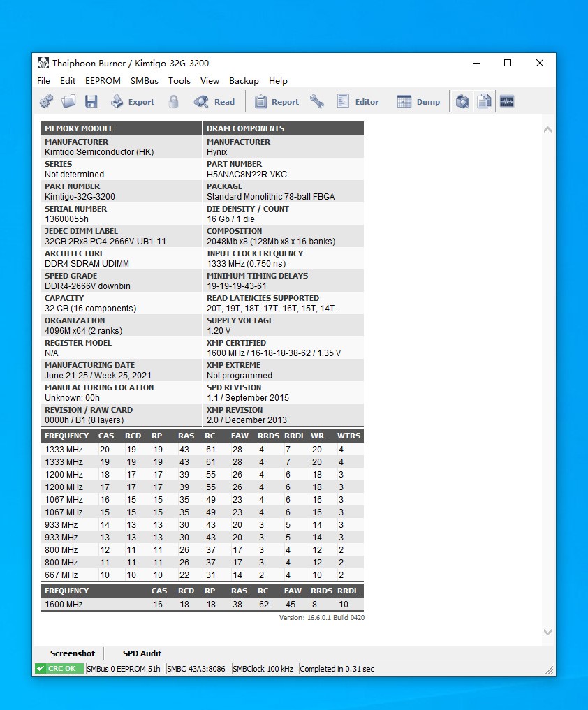The width and height of the screenshot is (588, 710).
Task: Click the open folder toolbar icon
Action: coord(68,101)
